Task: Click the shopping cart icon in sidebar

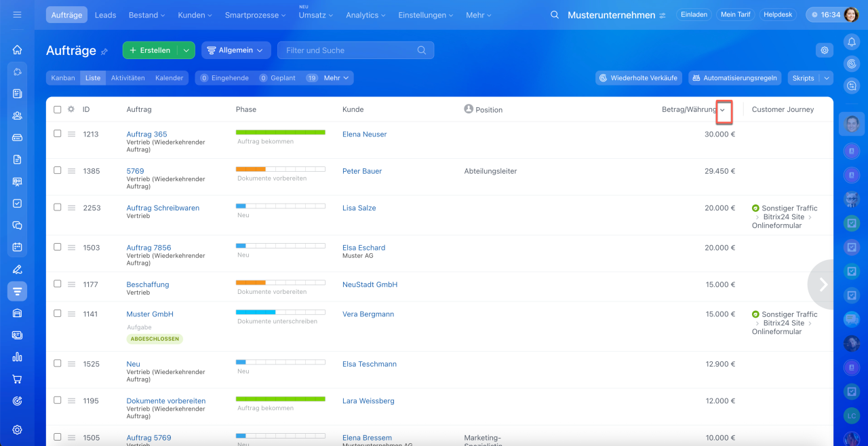Action: [17, 379]
